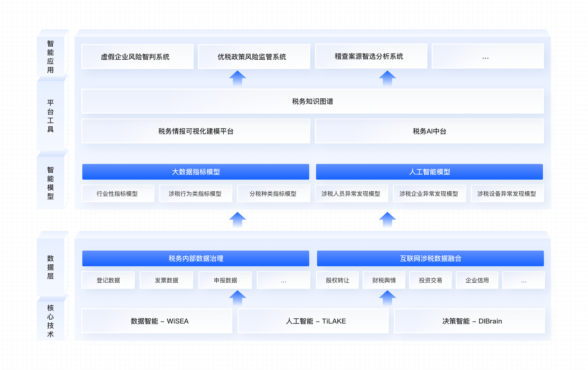Screen dimensions: 588x370
Task: Click the 平台工具 side label
Action: click(x=50, y=116)
